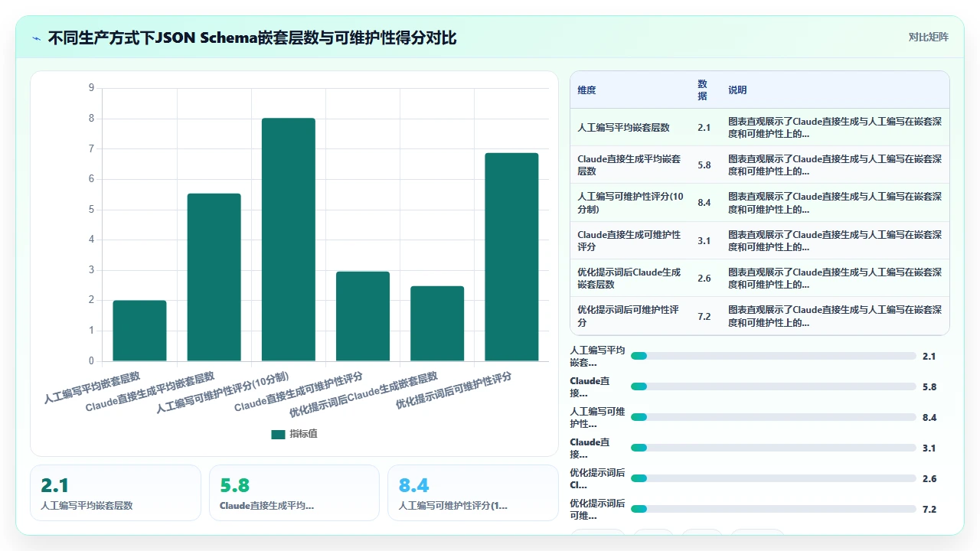The height and width of the screenshot is (551, 980).
Task: Click the x-axis label 优化提示词后可维护性评分
Action: 453,390
